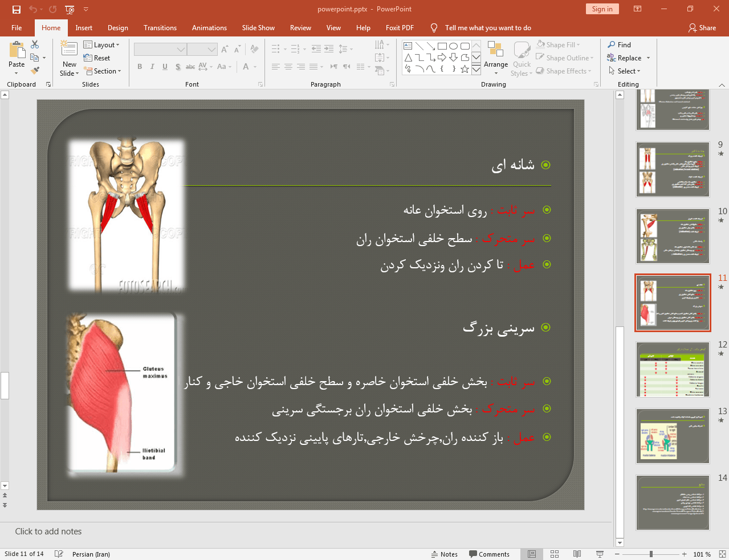Toggle text shadow

pos(178,67)
